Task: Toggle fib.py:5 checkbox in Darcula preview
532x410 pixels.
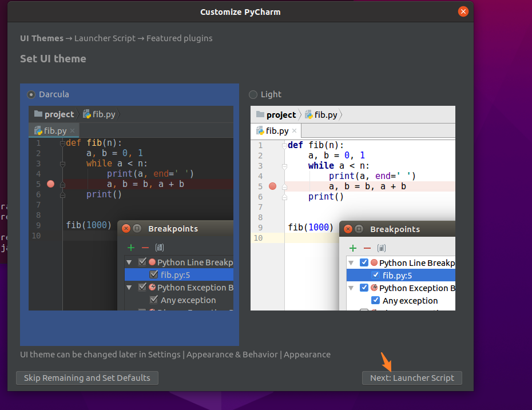Action: 154,274
